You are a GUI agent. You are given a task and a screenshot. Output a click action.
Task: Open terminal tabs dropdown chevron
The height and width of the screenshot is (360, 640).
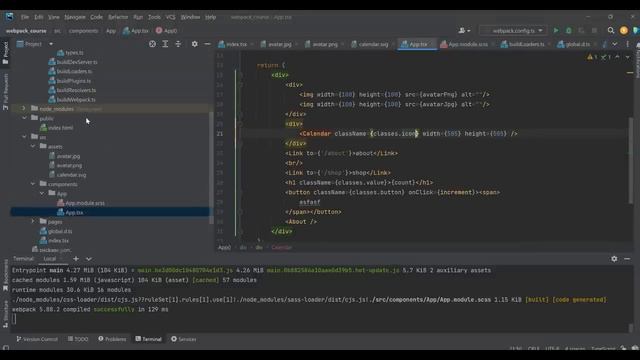[89, 259]
